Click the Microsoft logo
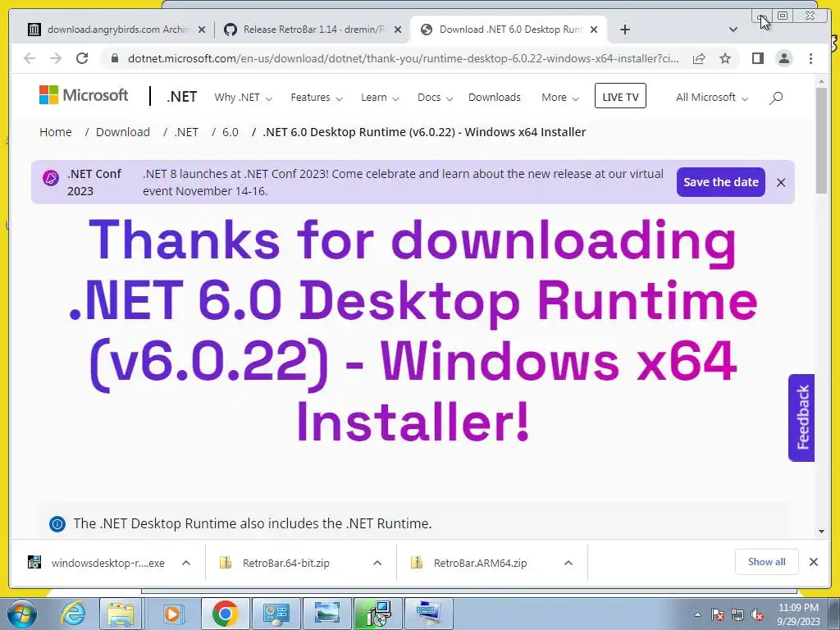Image resolution: width=840 pixels, height=630 pixels. coord(84,95)
